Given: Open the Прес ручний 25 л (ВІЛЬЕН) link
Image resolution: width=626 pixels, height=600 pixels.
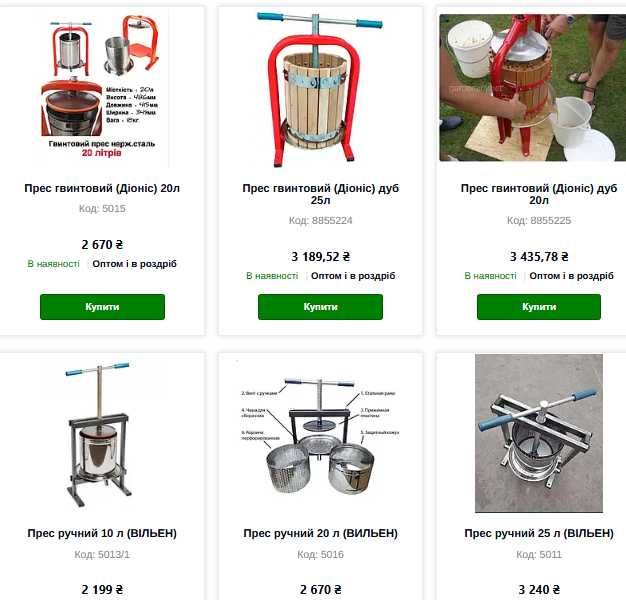Looking at the screenshot, I should [x=539, y=533].
